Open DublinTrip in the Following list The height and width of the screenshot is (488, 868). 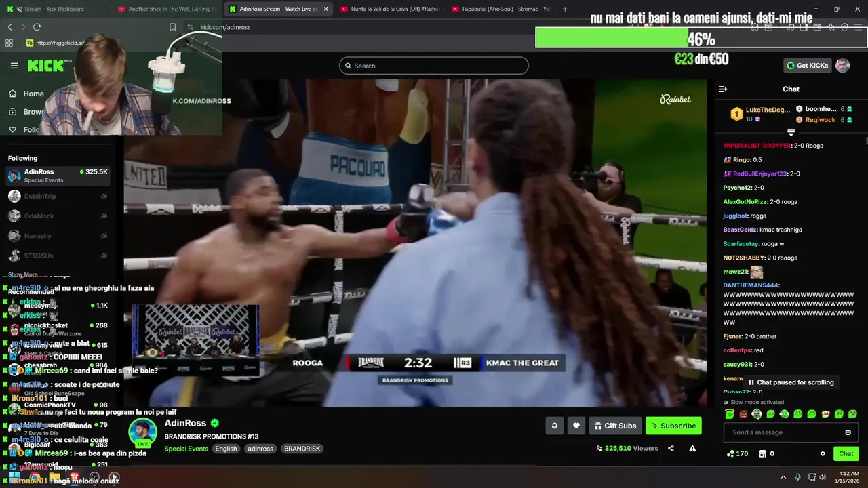tap(58, 196)
